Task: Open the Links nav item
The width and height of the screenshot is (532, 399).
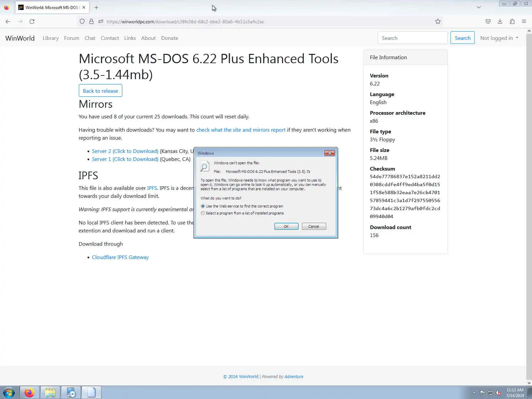Action: click(x=130, y=38)
